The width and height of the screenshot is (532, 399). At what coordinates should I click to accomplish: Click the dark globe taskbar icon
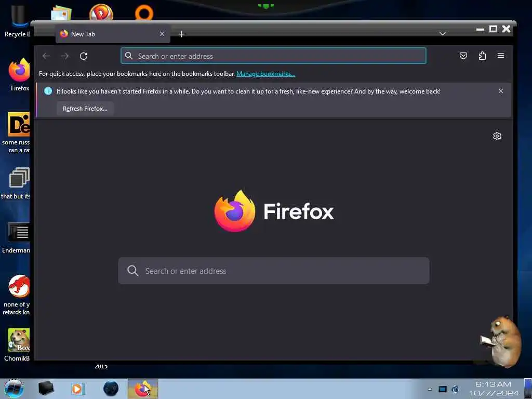[111, 389]
